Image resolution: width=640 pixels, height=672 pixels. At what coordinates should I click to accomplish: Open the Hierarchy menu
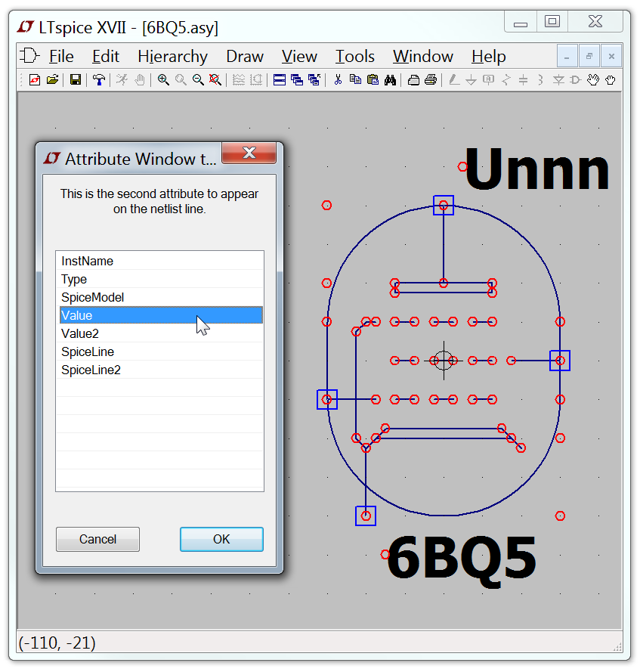click(x=172, y=56)
